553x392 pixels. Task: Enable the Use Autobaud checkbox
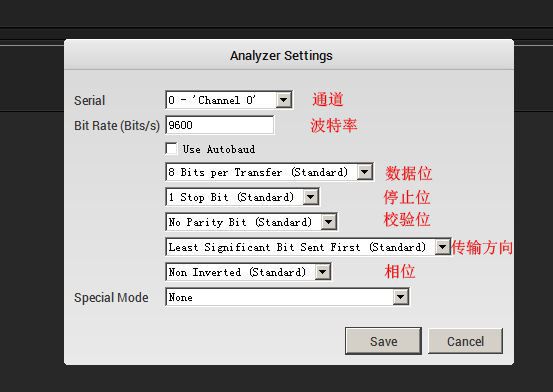[x=171, y=149]
